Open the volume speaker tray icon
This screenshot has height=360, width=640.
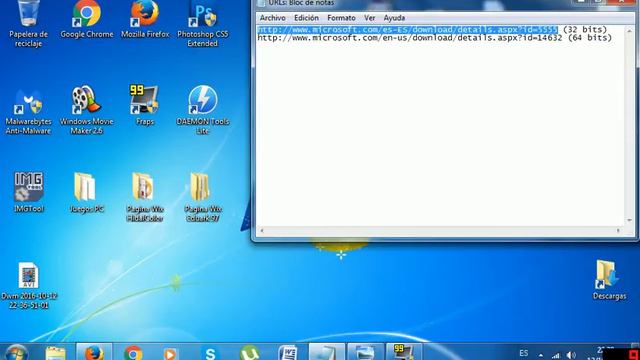coord(571,355)
